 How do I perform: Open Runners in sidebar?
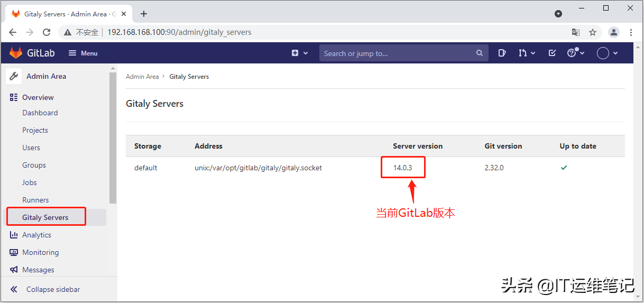click(35, 200)
